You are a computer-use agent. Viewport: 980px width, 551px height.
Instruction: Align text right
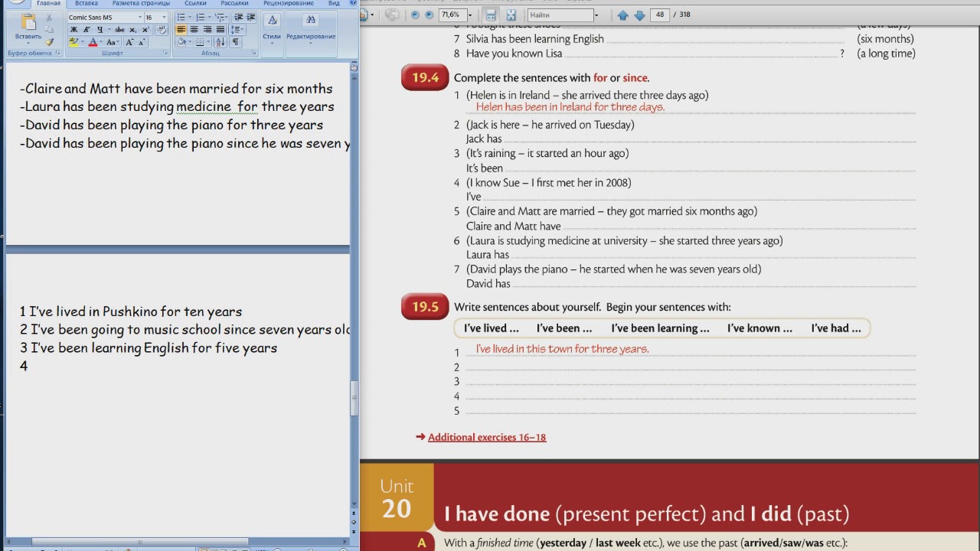click(207, 29)
